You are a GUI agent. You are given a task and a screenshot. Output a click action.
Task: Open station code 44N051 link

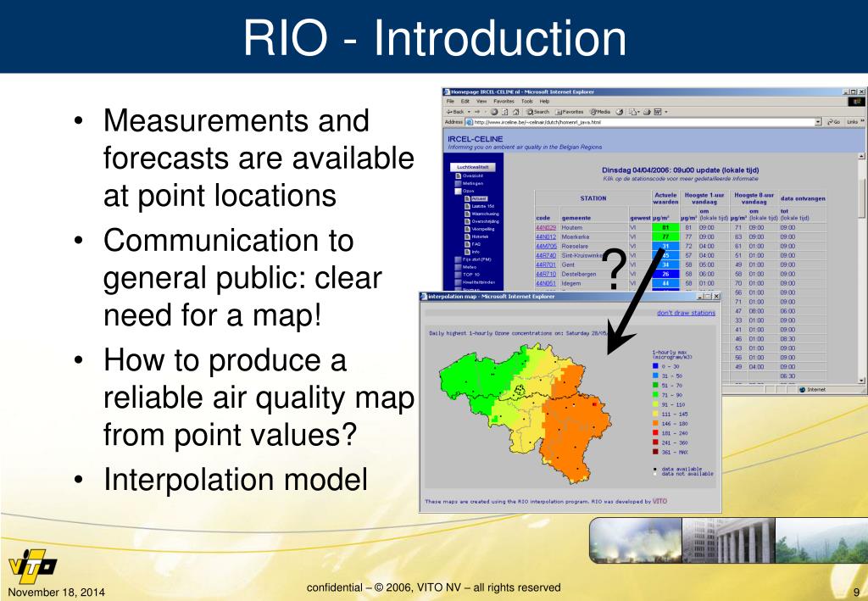pos(545,283)
